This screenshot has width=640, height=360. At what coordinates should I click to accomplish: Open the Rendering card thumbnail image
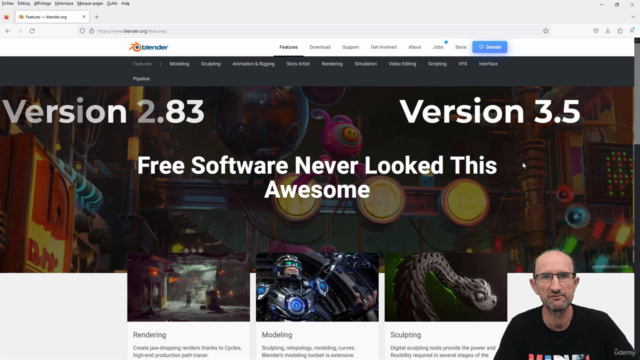tap(189, 287)
